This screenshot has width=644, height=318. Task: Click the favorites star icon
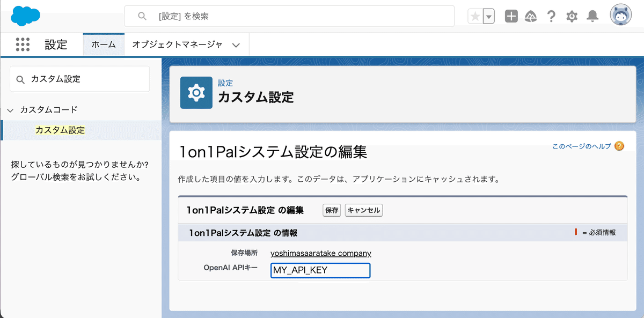(x=475, y=17)
